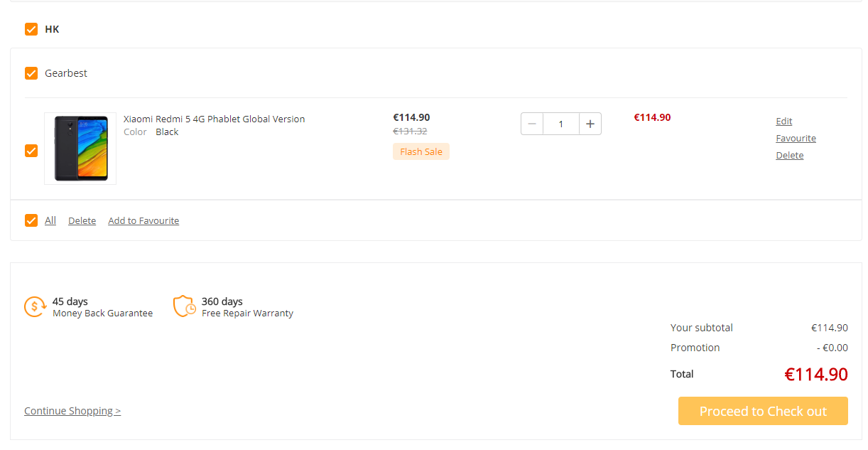Decrease quantity with the minus button
The image size is (868, 450).
[532, 124]
